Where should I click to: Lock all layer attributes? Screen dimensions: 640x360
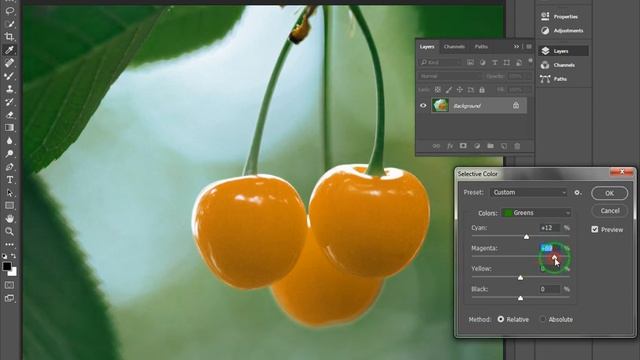482,89
